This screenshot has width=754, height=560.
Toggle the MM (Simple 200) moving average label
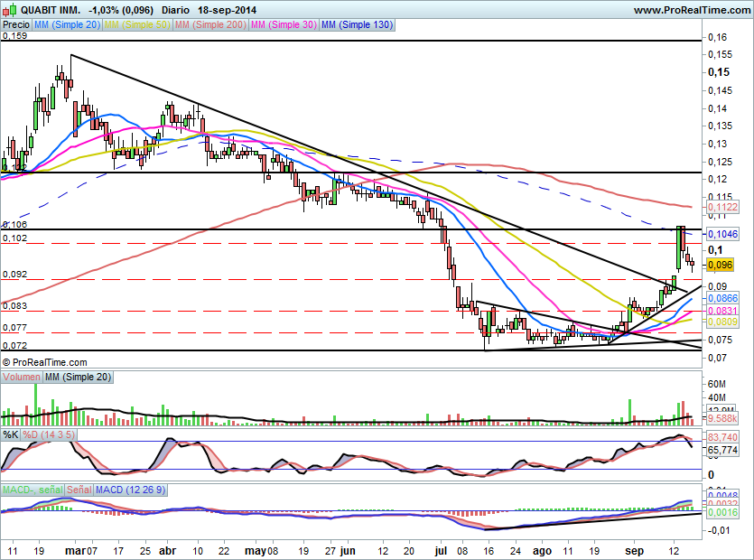[211, 25]
